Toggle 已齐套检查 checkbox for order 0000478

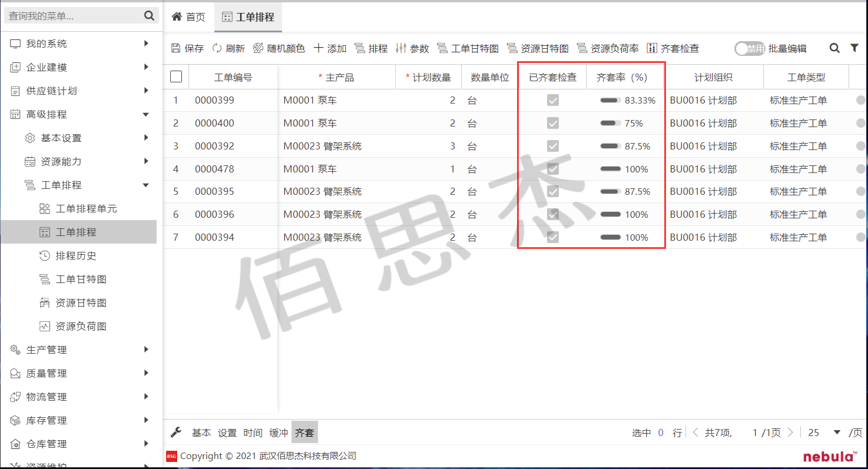pos(552,169)
